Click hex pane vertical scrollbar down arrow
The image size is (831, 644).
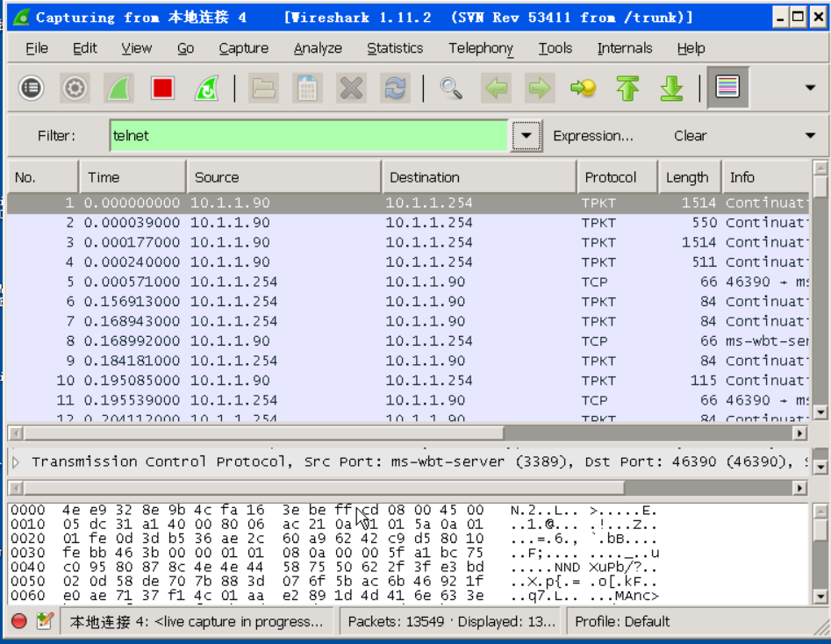tap(820, 597)
